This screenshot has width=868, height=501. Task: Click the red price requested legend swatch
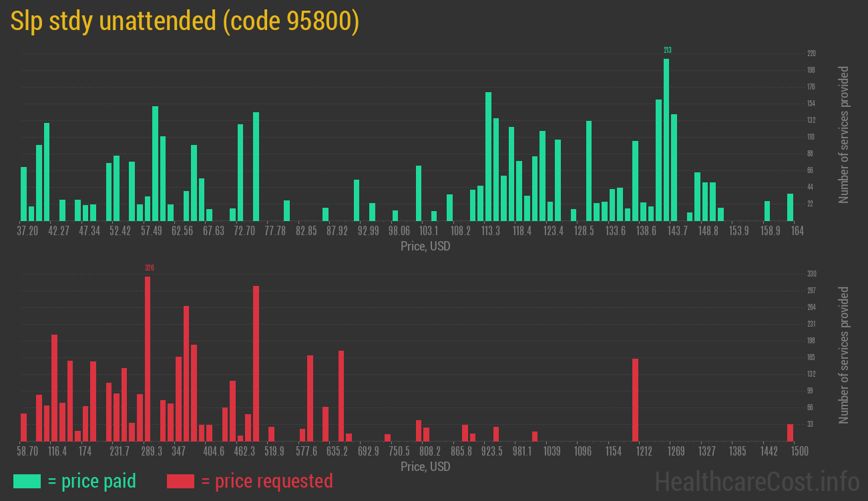point(180,481)
